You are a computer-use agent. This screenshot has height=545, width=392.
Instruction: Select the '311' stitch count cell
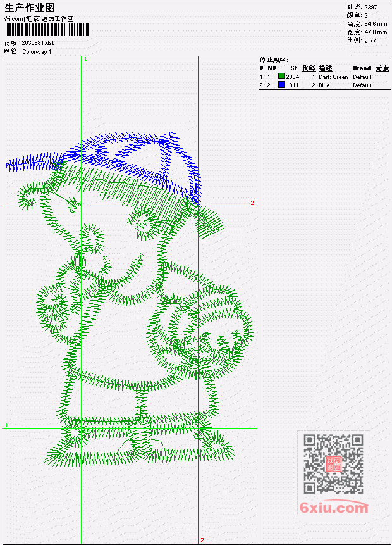tap(294, 85)
